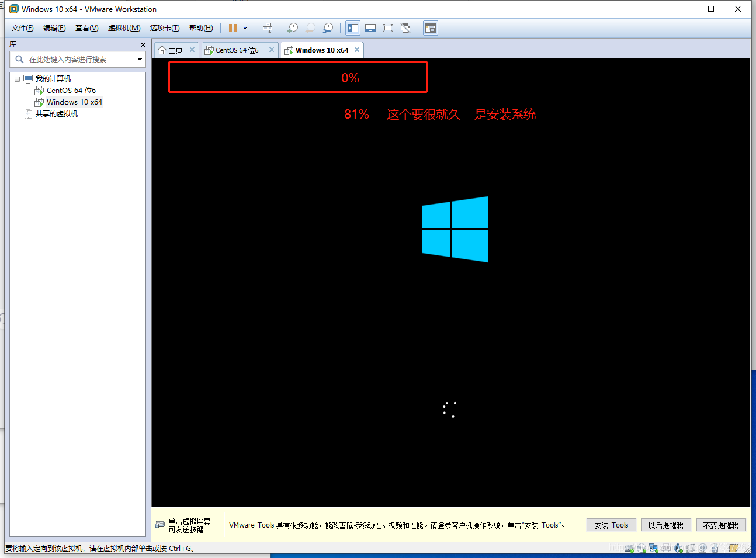The image size is (756, 558).
Task: Open the 选项卡(T) menu
Action: (165, 28)
